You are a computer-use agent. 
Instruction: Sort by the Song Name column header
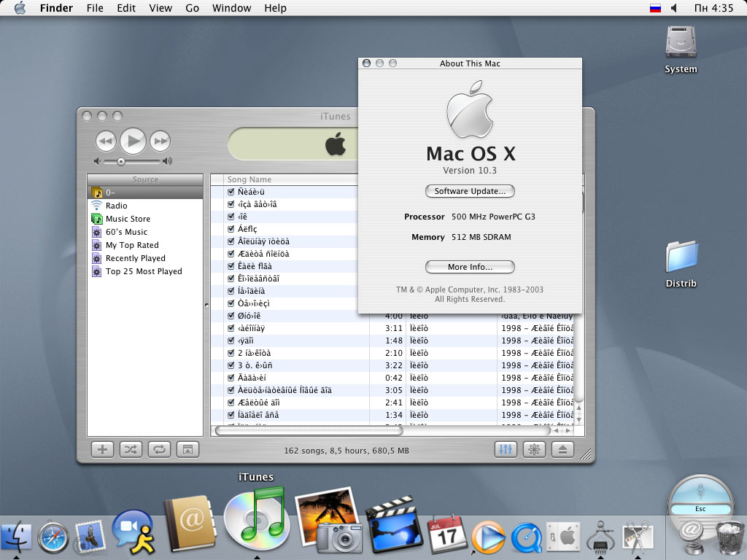click(x=290, y=179)
